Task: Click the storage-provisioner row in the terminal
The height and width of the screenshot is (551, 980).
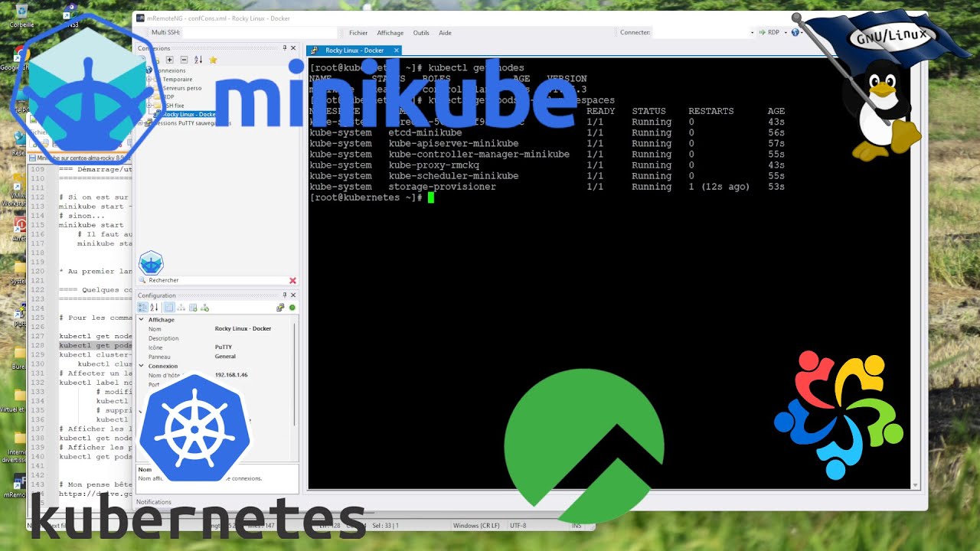Action: [x=547, y=187]
